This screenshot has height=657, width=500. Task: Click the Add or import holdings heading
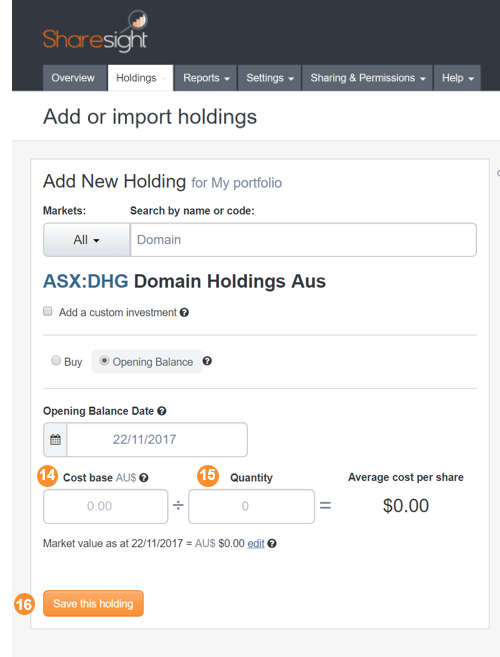(x=150, y=116)
